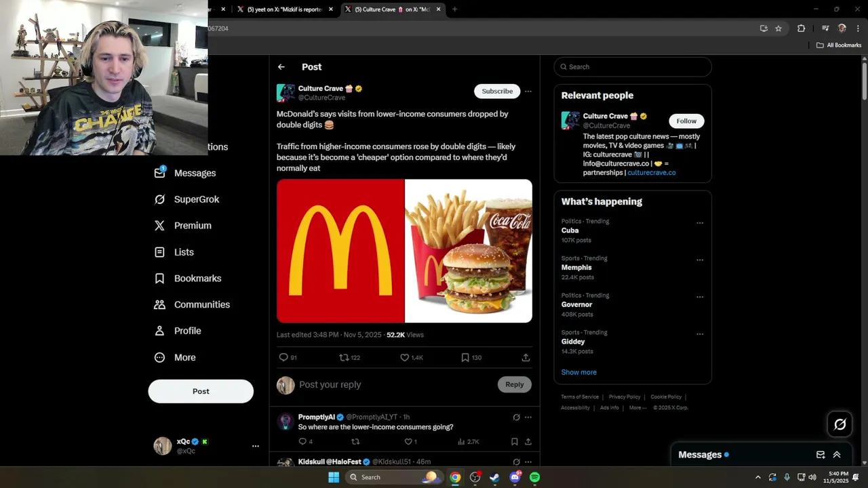This screenshot has width=868, height=488.
Task: Click the Profile person icon
Action: pos(159,331)
